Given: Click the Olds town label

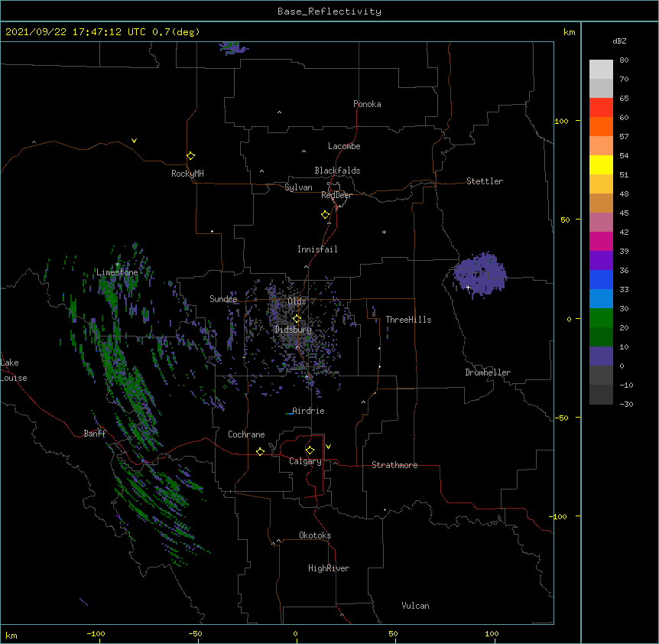Looking at the screenshot, I should tap(297, 301).
